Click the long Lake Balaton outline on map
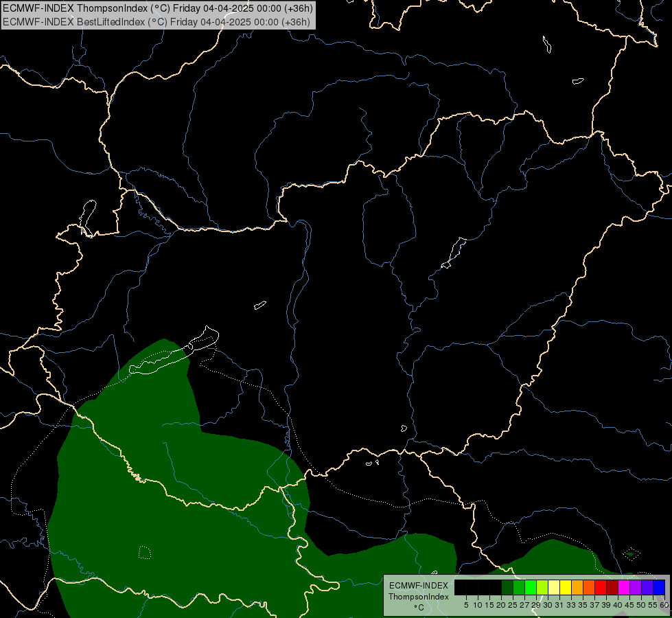Screen dimensions: 672x618 tap(174, 350)
